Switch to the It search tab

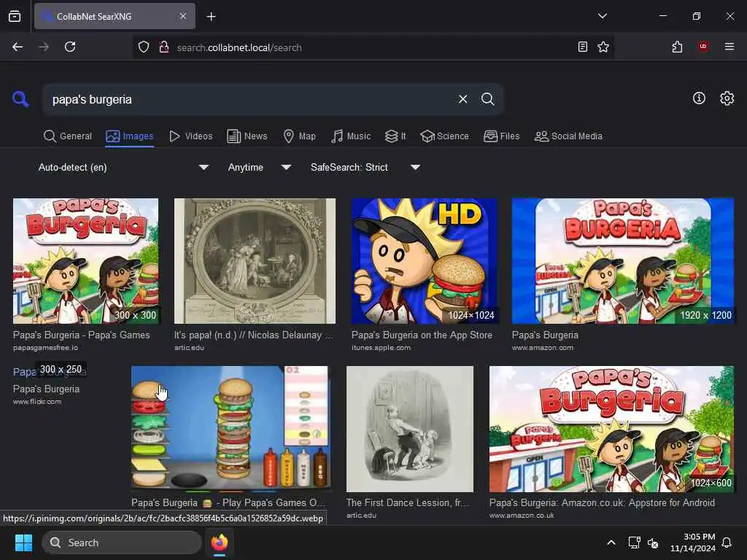coord(395,136)
